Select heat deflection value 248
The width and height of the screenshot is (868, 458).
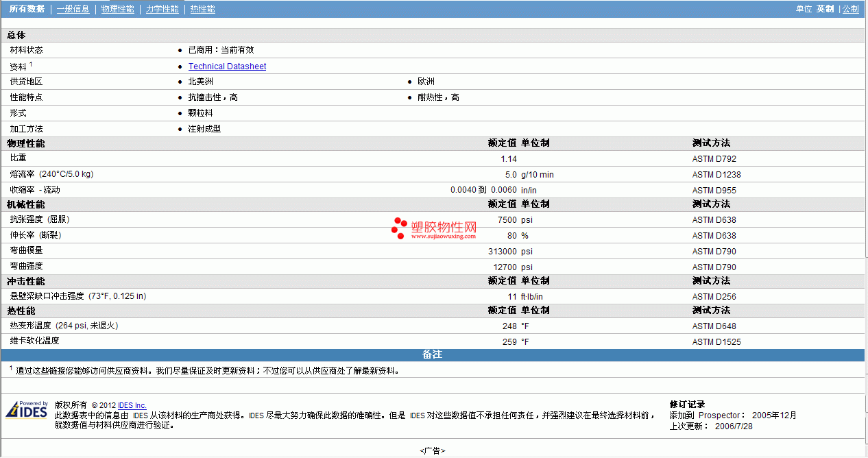pos(509,326)
